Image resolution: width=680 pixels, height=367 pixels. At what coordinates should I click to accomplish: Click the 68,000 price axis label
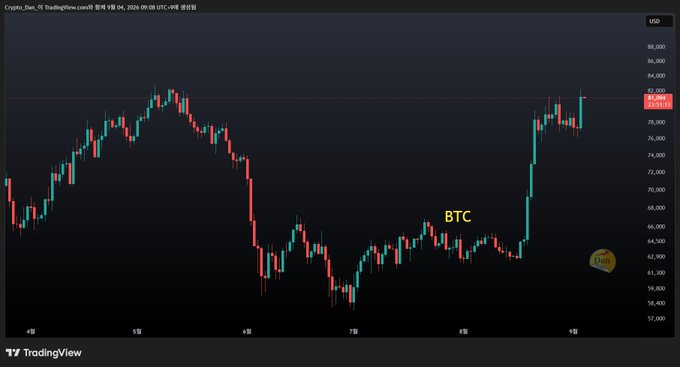tap(656, 208)
